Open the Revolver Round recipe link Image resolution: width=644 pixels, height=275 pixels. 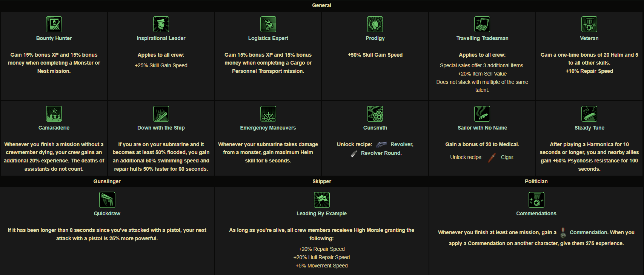(381, 153)
